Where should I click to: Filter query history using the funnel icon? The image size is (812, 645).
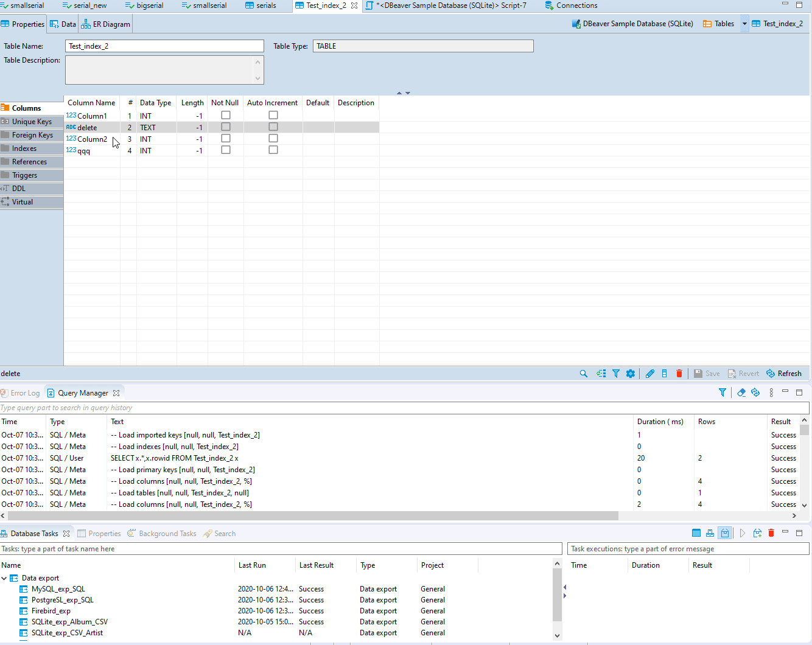[x=723, y=392]
